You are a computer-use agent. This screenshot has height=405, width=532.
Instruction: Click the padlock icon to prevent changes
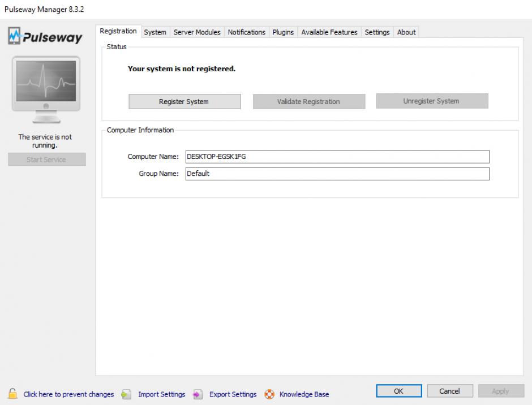12,394
